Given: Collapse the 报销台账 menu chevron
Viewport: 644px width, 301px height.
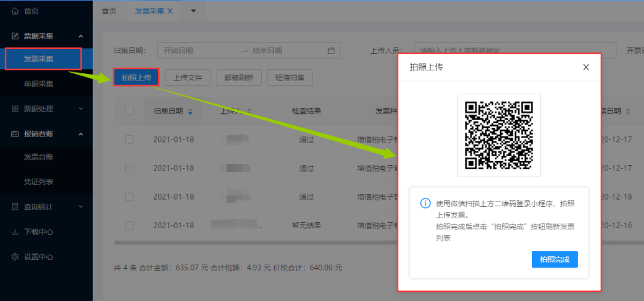Looking at the screenshot, I should (81, 134).
